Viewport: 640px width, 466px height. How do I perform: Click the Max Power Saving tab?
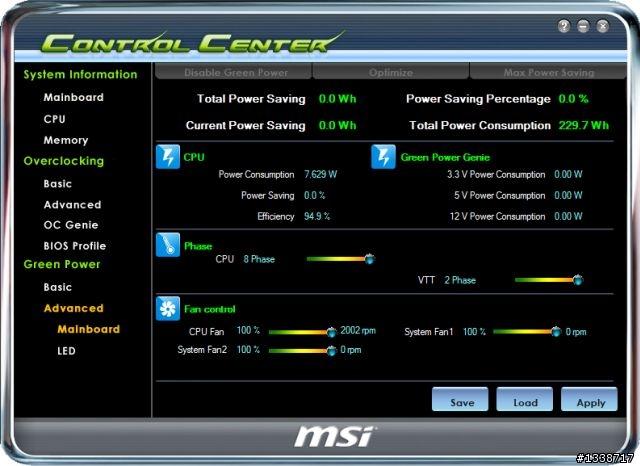pyautogui.click(x=548, y=72)
